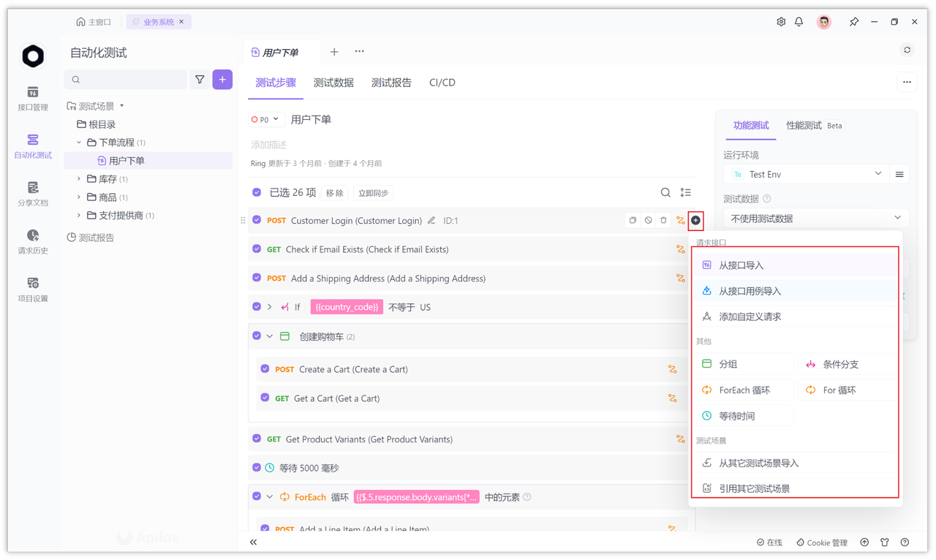
Task: Switch to CI/CD tab
Action: click(442, 83)
